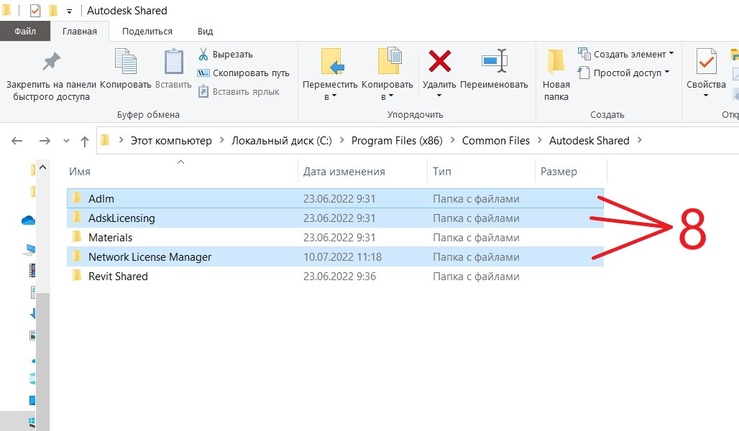The height and width of the screenshot is (431, 739).
Task: Click Вставить ярлык option
Action: [239, 91]
